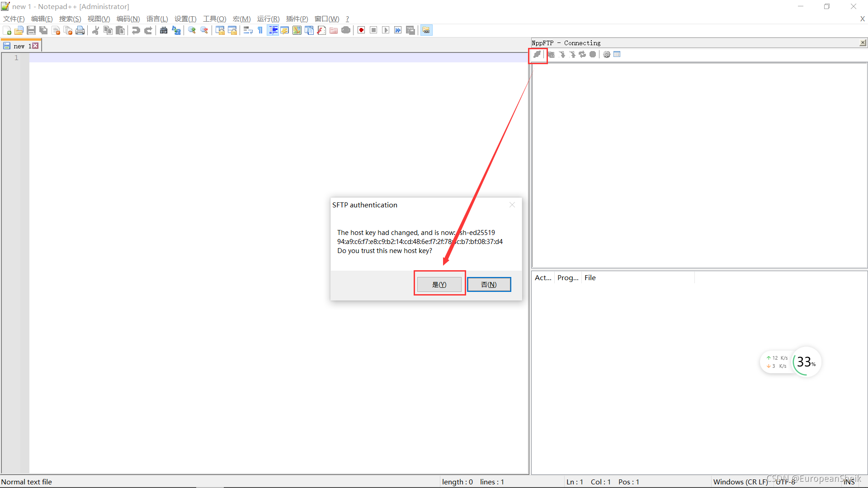Viewport: 868px width, 488px height.
Task: Click the Play recorded macro icon
Action: [386, 30]
